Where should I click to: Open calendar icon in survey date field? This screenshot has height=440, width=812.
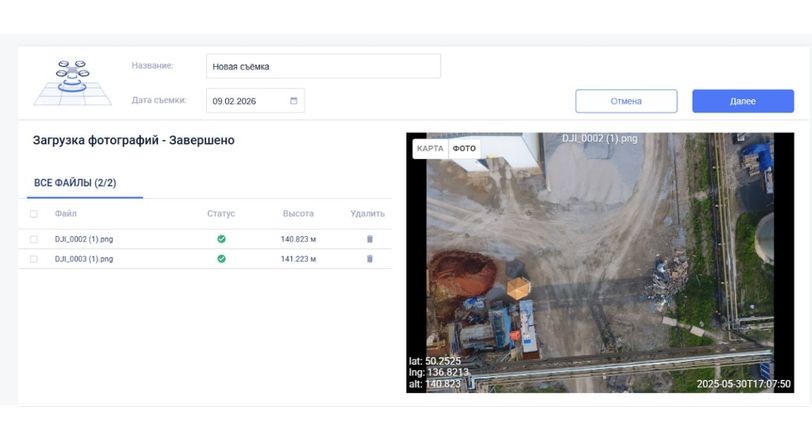point(293,101)
